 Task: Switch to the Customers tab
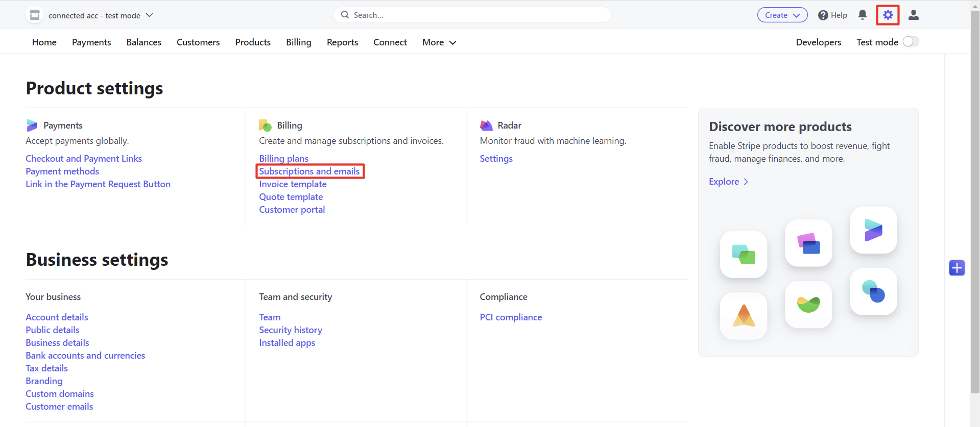[x=198, y=42]
